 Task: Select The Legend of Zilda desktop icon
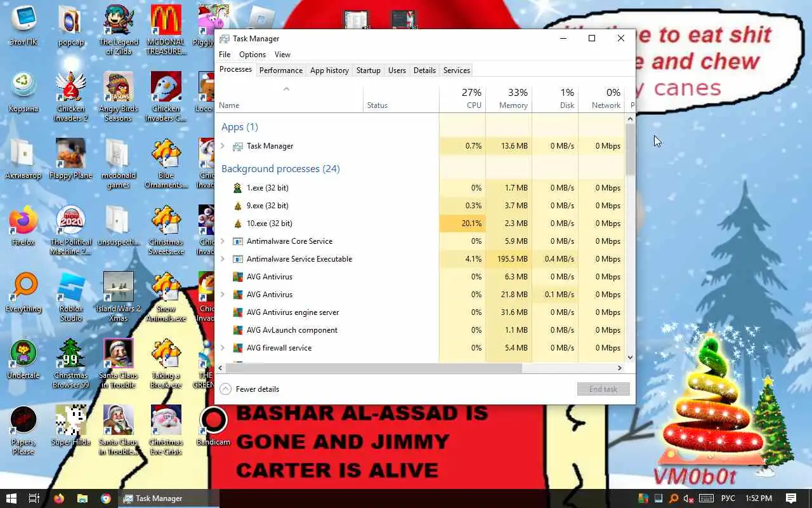[x=118, y=30]
